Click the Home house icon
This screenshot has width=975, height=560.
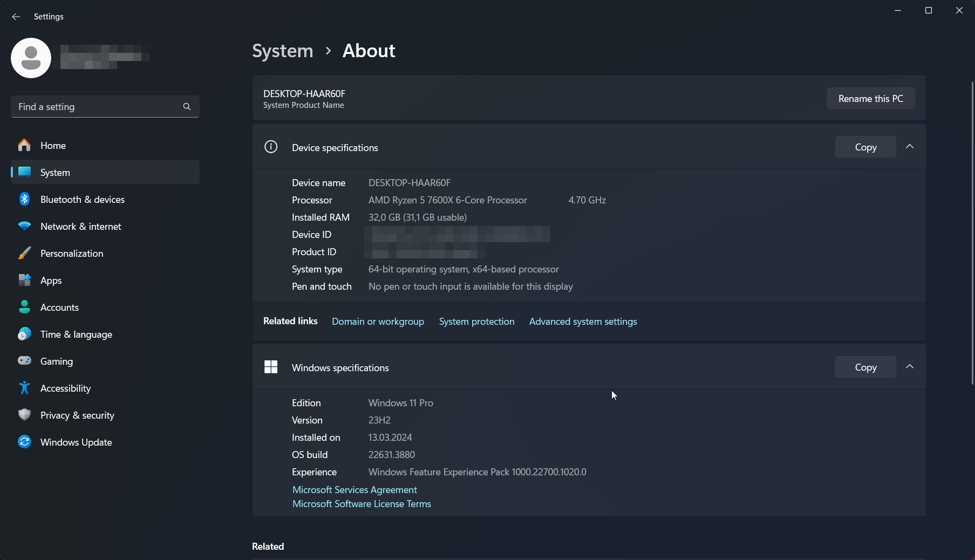[x=24, y=145]
